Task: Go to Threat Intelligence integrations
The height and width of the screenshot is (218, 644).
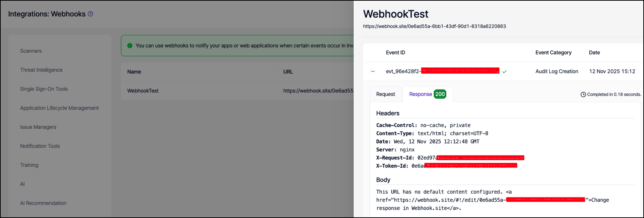Action: pyautogui.click(x=41, y=70)
